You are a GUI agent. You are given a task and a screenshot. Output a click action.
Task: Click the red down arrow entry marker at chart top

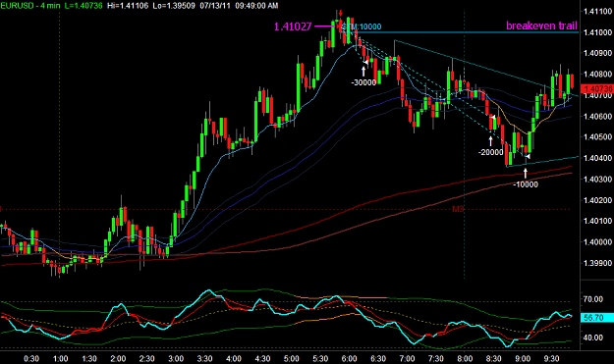341,13
